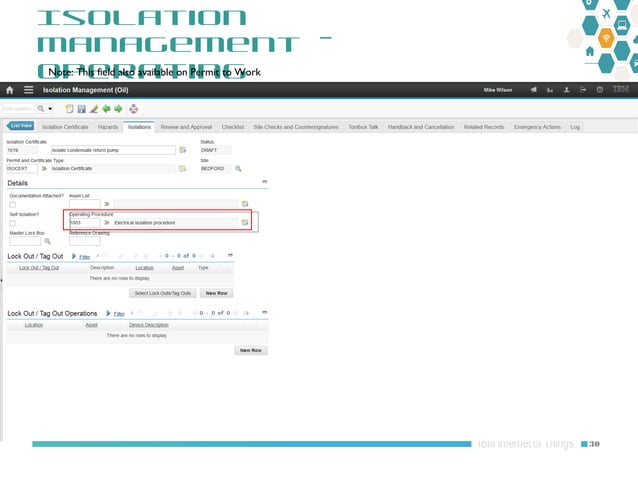Collapse the Details section
The width and height of the screenshot is (638, 479).
(x=264, y=182)
